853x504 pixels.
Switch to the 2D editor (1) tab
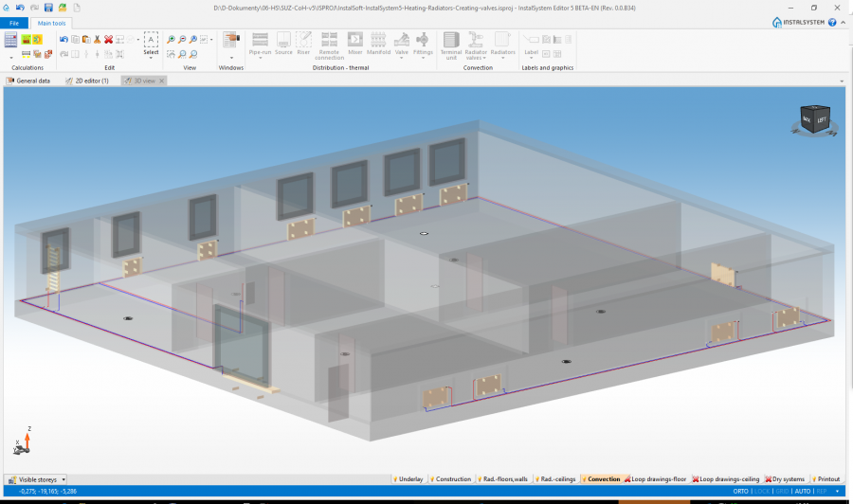[86, 81]
